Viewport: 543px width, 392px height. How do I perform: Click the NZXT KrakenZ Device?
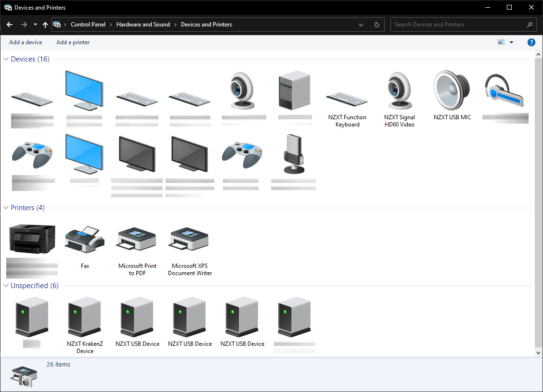[x=85, y=317]
